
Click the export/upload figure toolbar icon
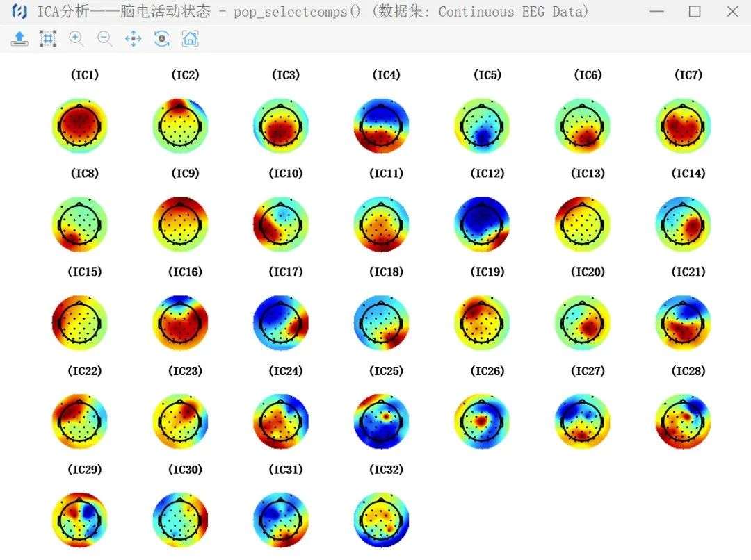click(x=19, y=39)
